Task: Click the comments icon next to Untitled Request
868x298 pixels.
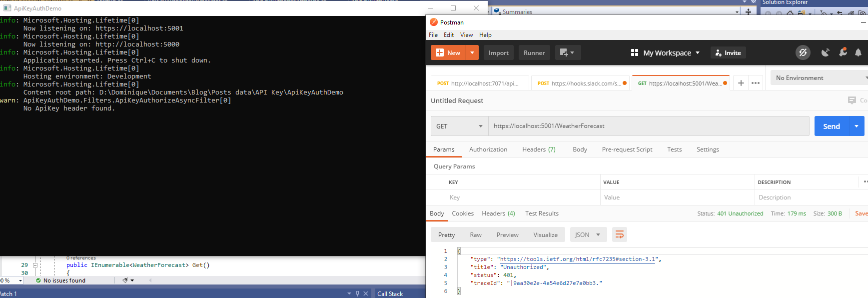Action: (852, 100)
